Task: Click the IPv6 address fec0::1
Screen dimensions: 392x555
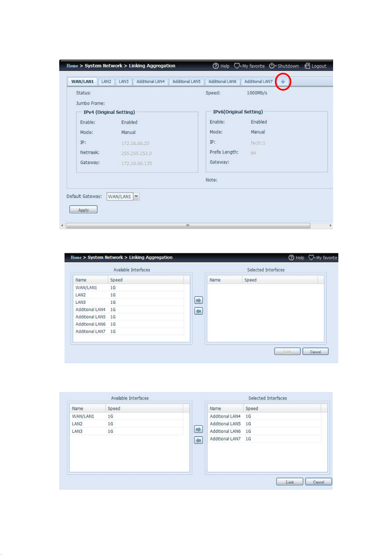Action: (258, 143)
